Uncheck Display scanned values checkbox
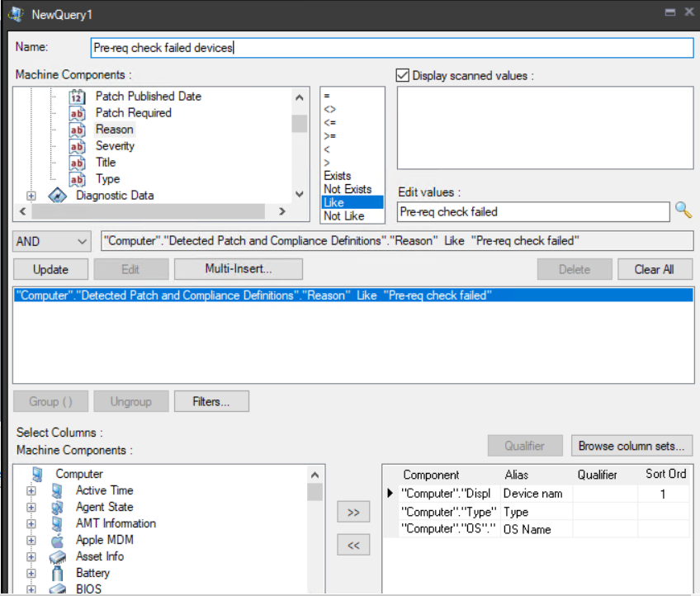Image resolution: width=700 pixels, height=596 pixels. pyautogui.click(x=403, y=75)
